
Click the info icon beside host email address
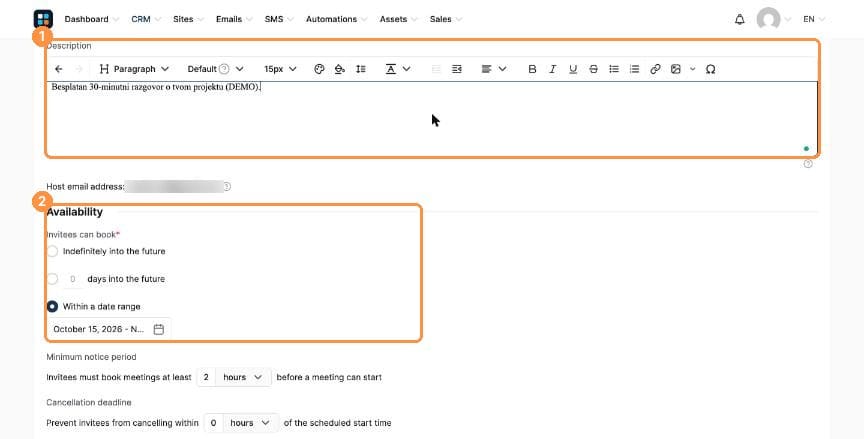[227, 187]
